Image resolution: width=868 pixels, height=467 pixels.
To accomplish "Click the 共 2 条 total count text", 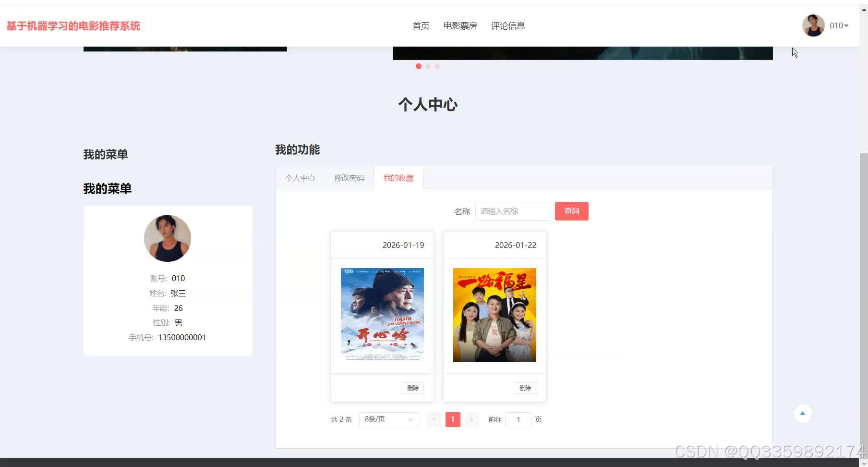I will 341,419.
